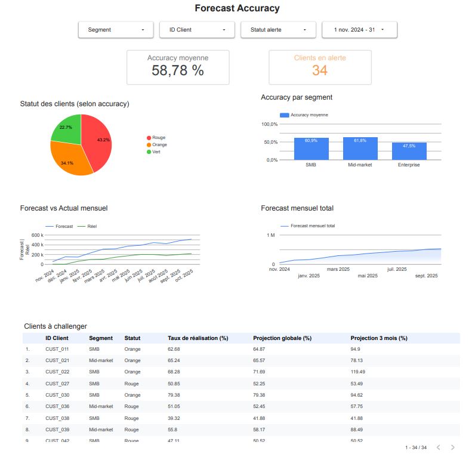The width and height of the screenshot is (475, 476).
Task: Select table row CUST_030
Action: pos(241,395)
